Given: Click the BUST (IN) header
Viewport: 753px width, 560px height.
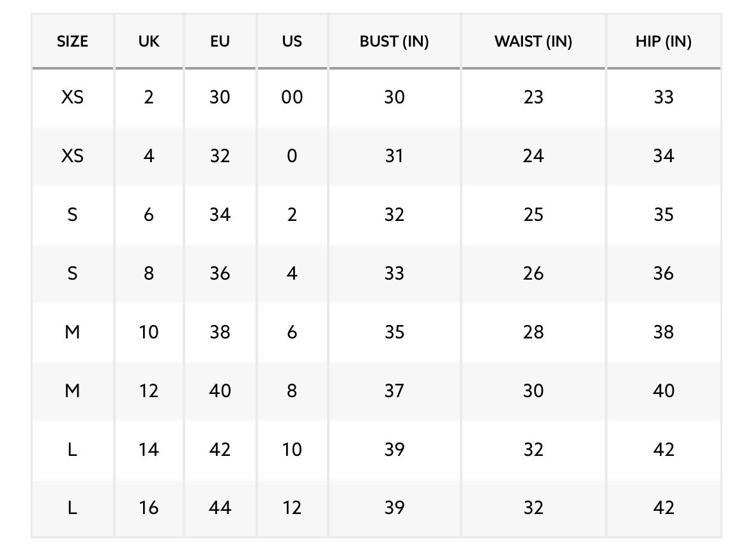Looking at the screenshot, I should [394, 42].
